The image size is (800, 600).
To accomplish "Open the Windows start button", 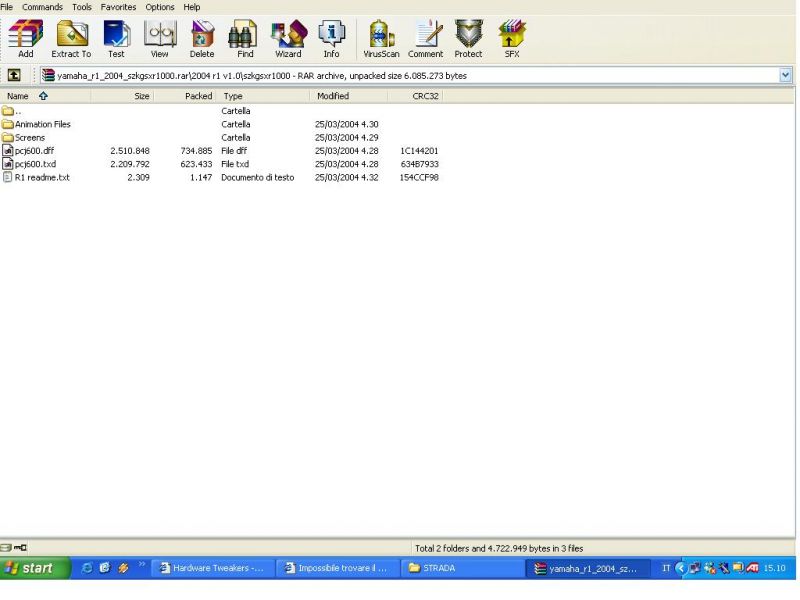I will 35,568.
